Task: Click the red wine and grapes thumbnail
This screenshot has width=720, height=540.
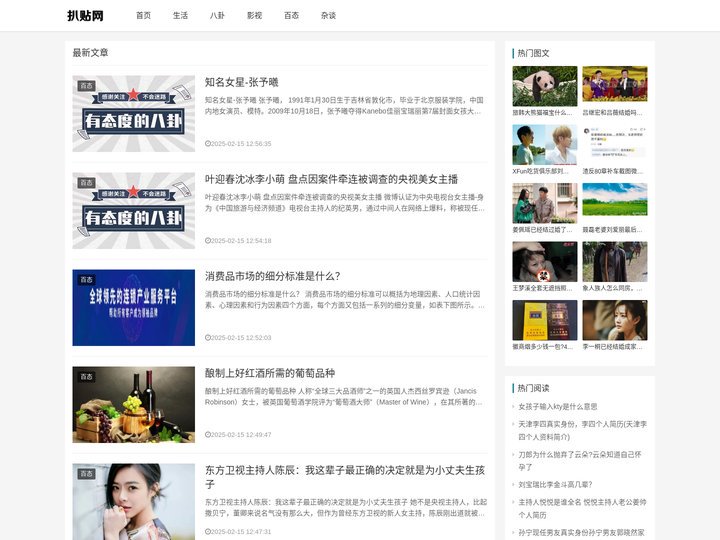Action: click(x=134, y=405)
